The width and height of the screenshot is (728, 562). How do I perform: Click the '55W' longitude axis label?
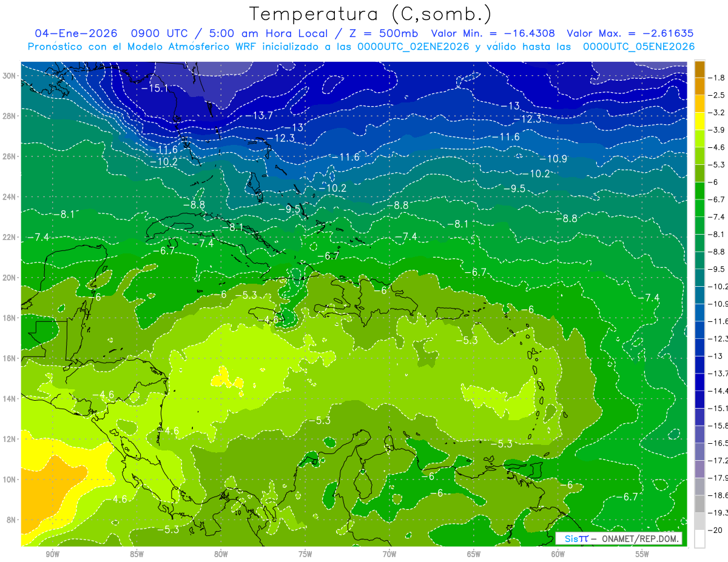click(642, 554)
